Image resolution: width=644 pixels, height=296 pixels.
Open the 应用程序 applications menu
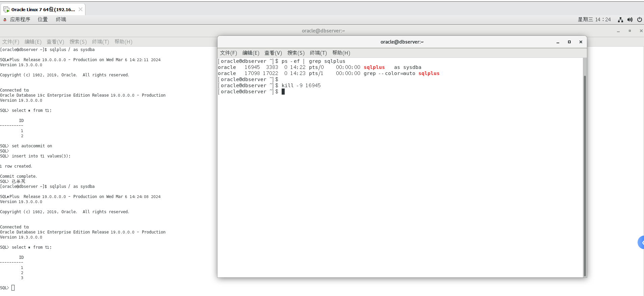coord(20,19)
